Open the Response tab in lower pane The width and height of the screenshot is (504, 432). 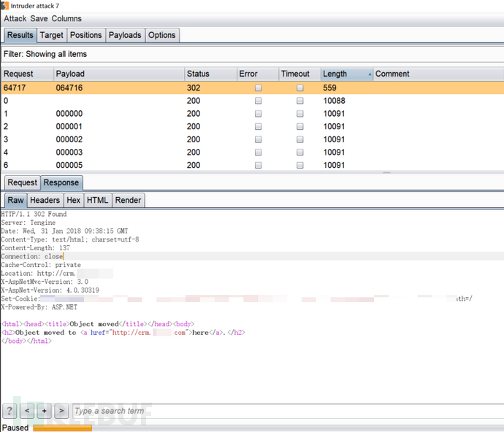point(61,182)
